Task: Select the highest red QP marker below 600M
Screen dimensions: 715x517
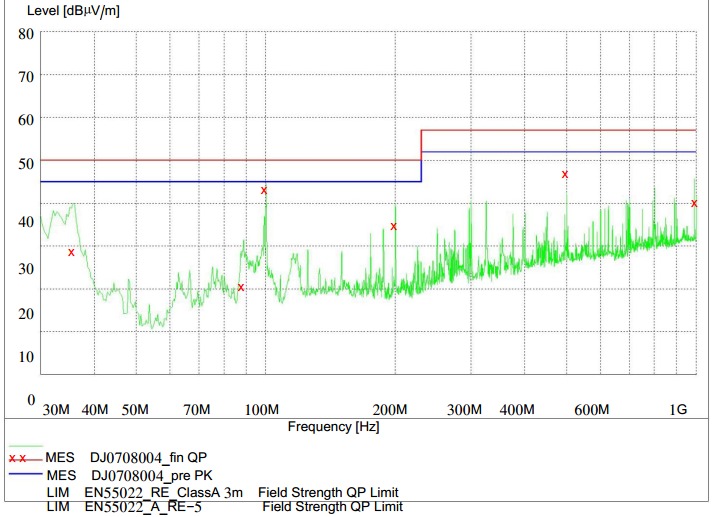Action: tap(565, 174)
